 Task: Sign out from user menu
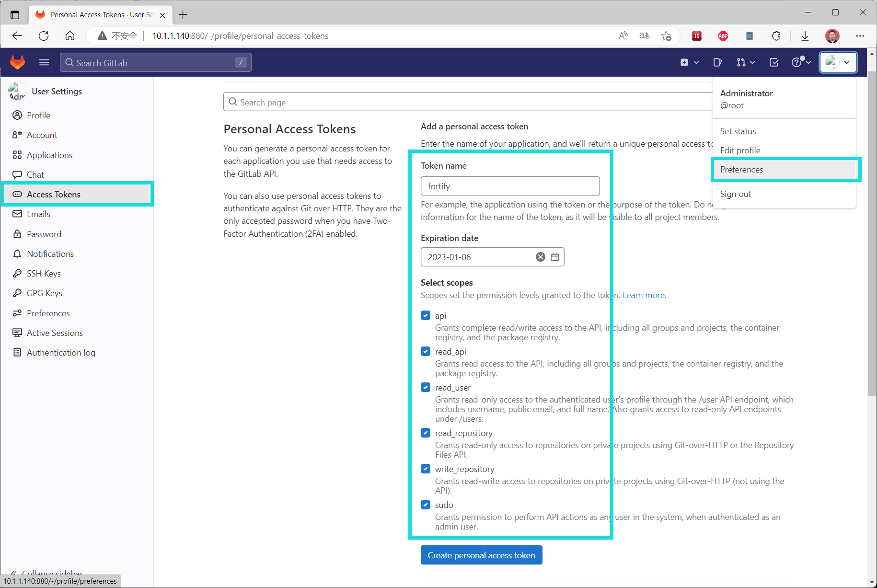coord(784,194)
